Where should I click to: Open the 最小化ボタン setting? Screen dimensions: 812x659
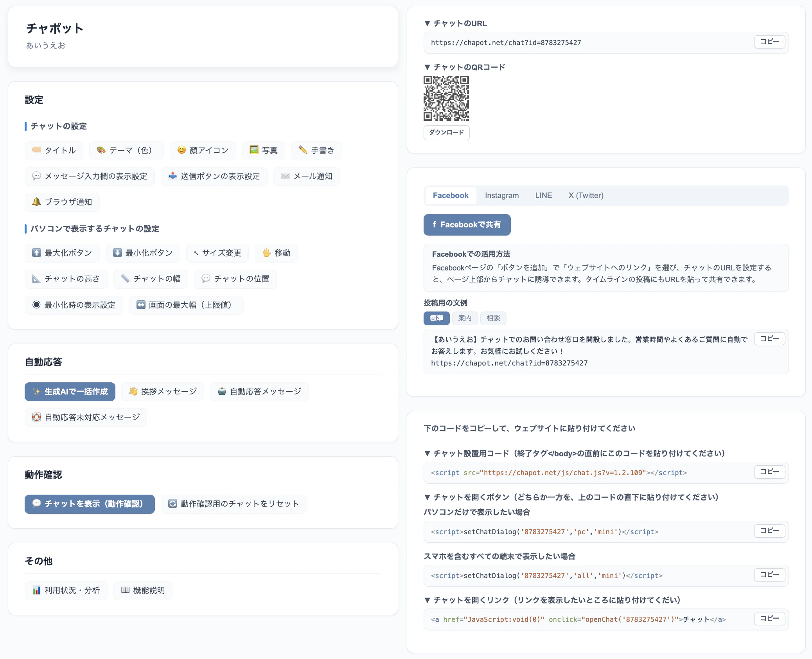[143, 253]
